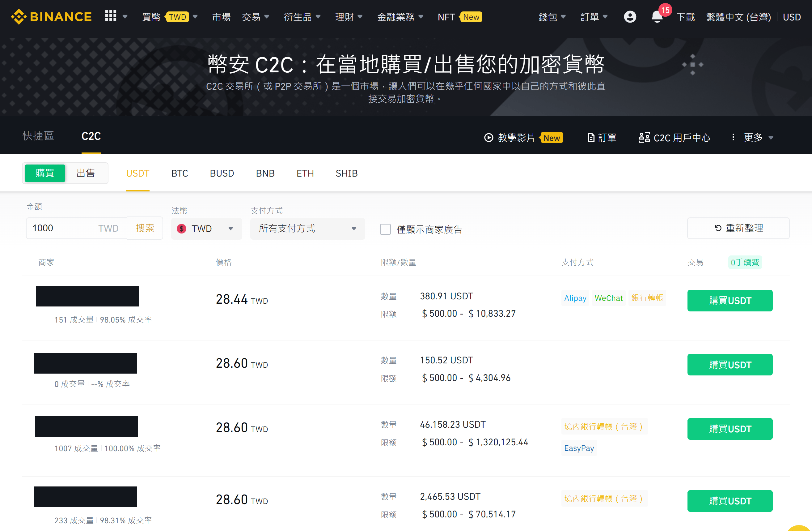Buy USDT from merchant with 0 成交量
Image resolution: width=812 pixels, height=531 pixels.
coord(730,365)
